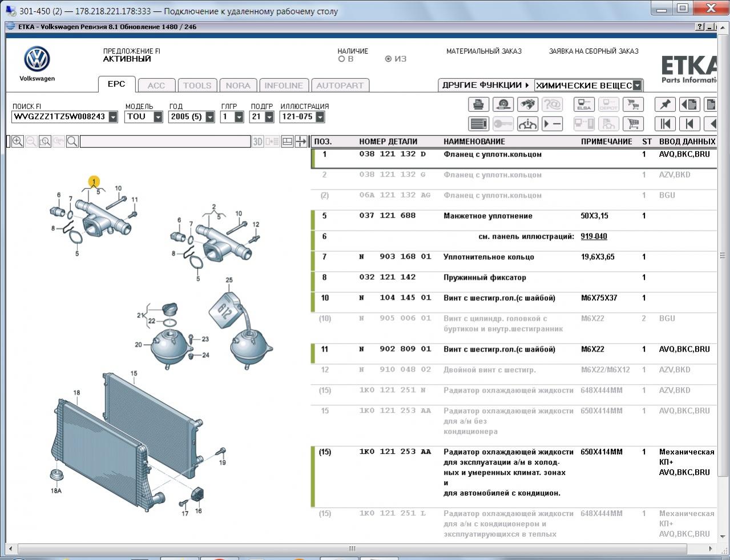Image resolution: width=730 pixels, height=560 pixels.
Task: Switch to the AUTOPART tab
Action: click(340, 86)
